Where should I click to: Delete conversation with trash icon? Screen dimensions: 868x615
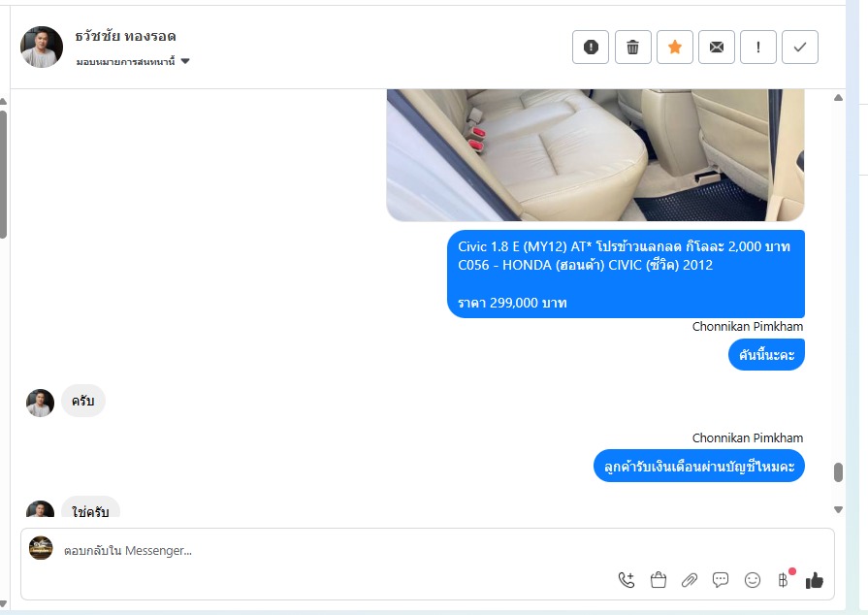(632, 48)
